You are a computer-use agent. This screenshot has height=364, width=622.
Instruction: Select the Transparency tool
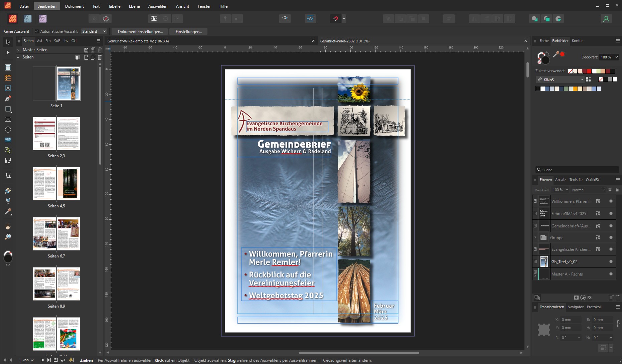[x=8, y=201]
